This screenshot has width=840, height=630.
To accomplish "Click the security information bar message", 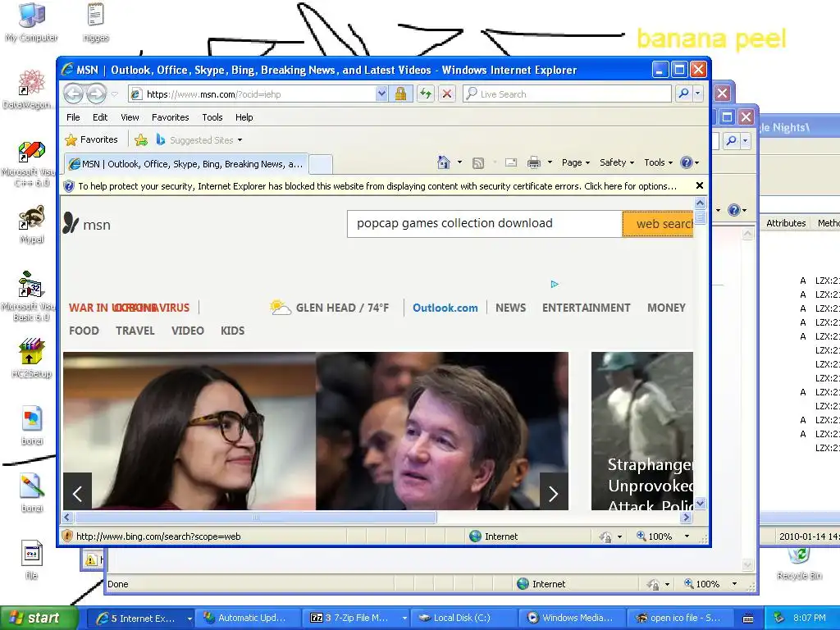I will click(377, 186).
